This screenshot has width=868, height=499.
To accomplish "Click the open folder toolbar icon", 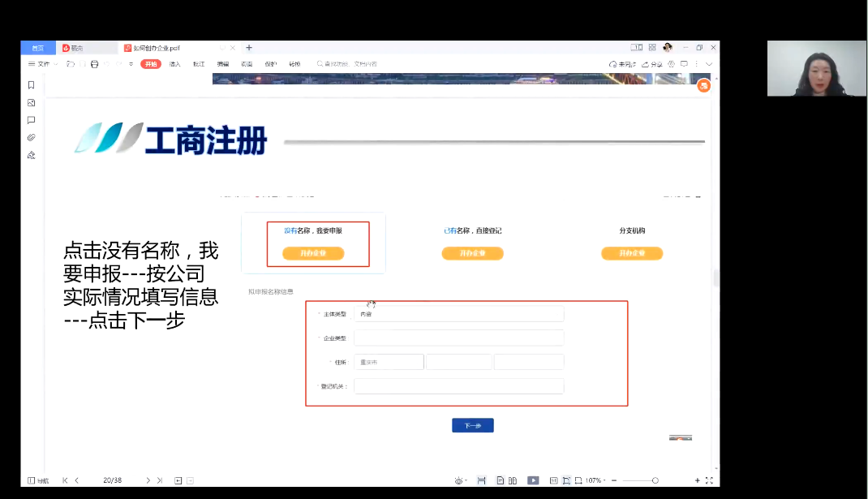I will (71, 64).
